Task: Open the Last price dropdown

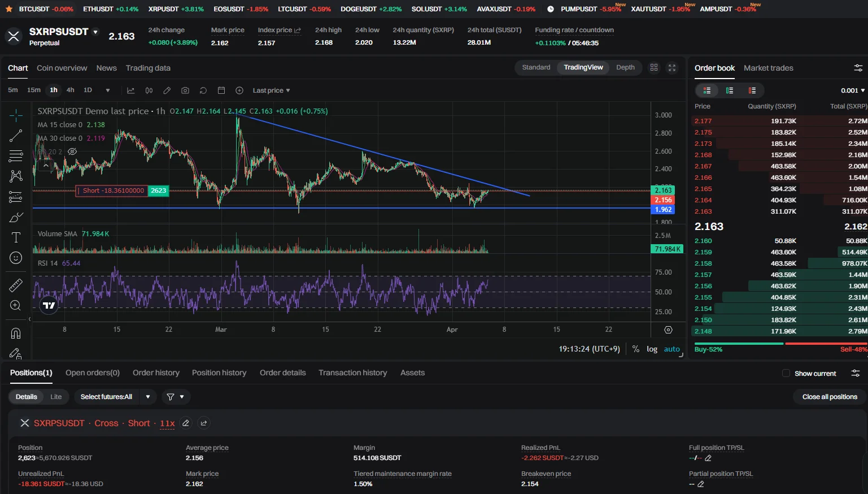Action: click(x=271, y=90)
